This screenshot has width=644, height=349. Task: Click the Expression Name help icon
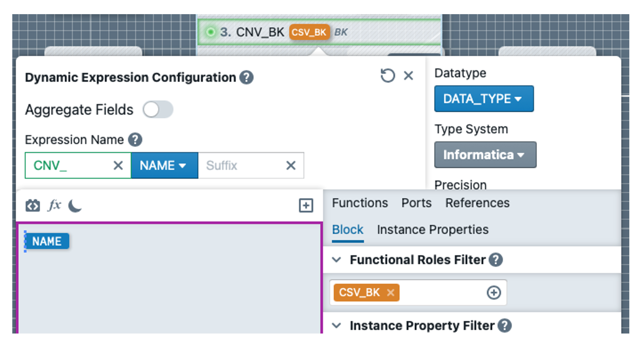[x=135, y=140]
